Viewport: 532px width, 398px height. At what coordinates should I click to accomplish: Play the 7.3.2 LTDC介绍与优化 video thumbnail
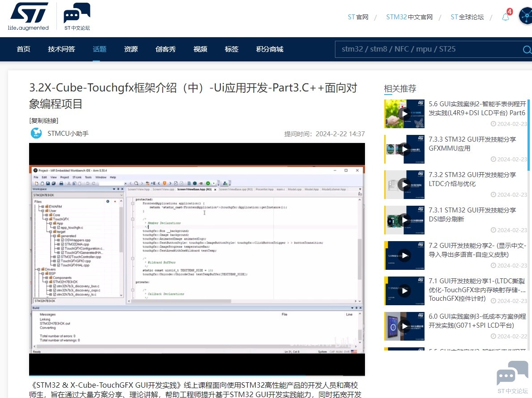click(404, 184)
